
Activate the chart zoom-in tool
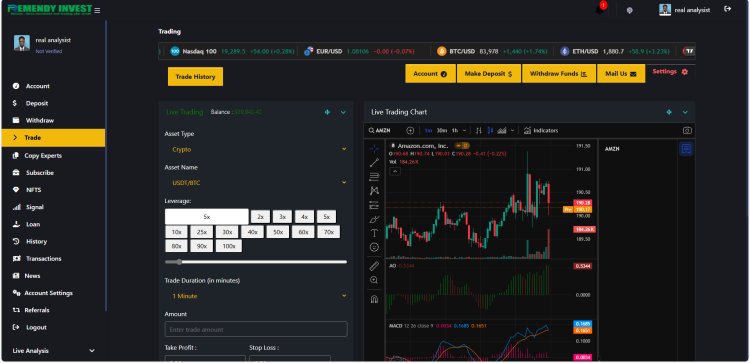click(374, 280)
